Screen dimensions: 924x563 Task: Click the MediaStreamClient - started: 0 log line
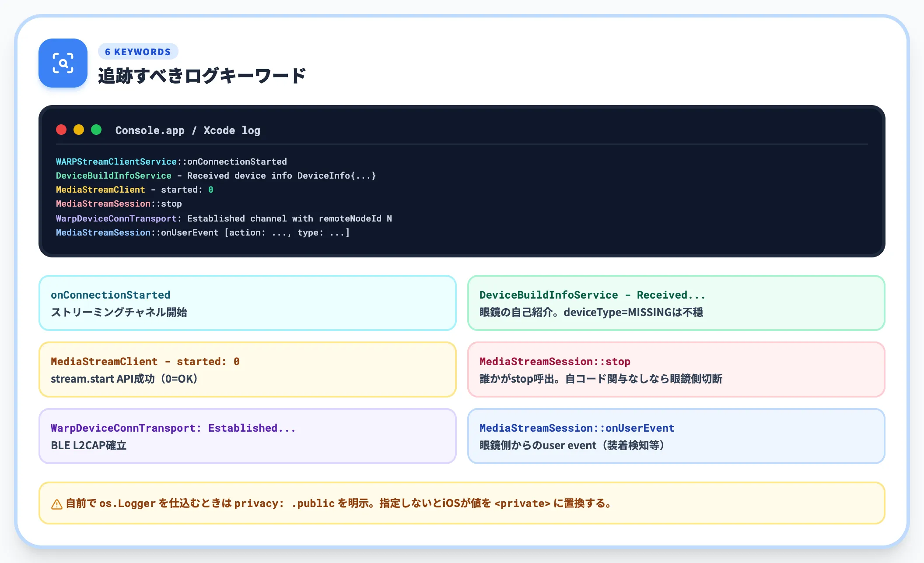tap(135, 190)
